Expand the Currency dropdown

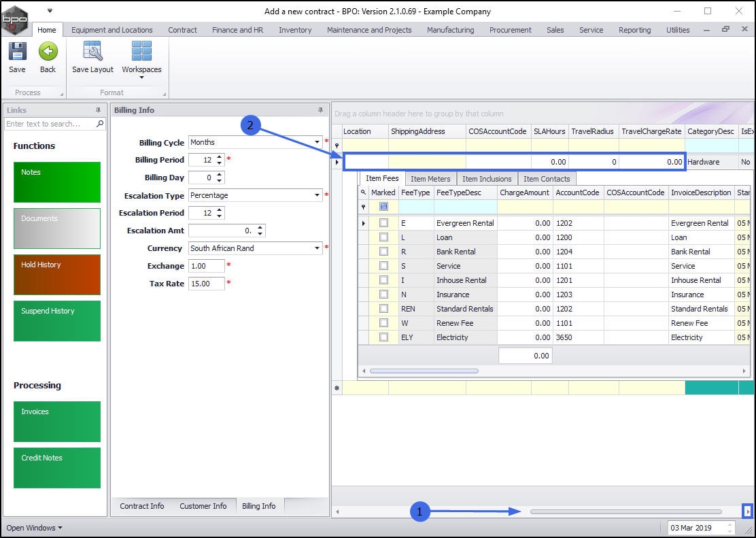point(317,248)
